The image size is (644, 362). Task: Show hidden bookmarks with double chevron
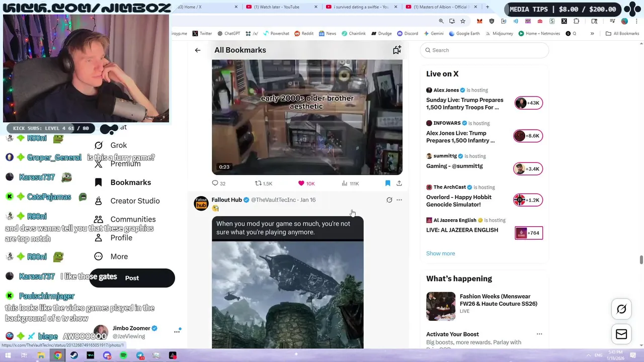point(592,34)
